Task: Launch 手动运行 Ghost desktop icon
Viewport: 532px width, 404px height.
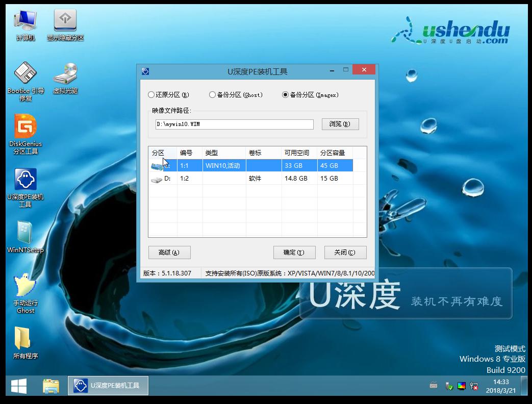Action: 26,294
